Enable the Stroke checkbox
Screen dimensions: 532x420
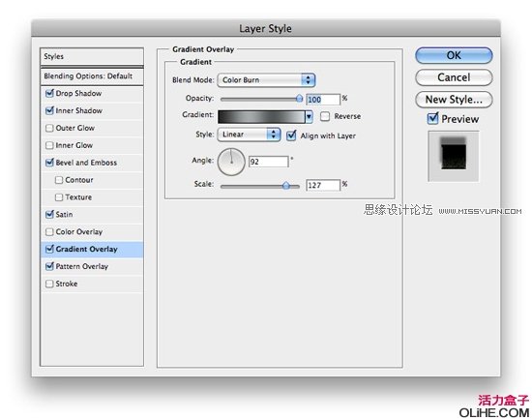[x=49, y=284]
